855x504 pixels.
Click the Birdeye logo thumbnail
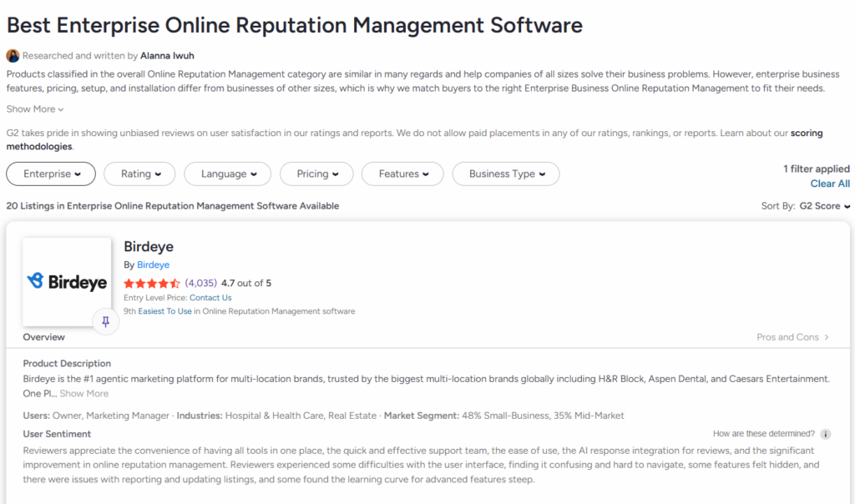(x=67, y=282)
